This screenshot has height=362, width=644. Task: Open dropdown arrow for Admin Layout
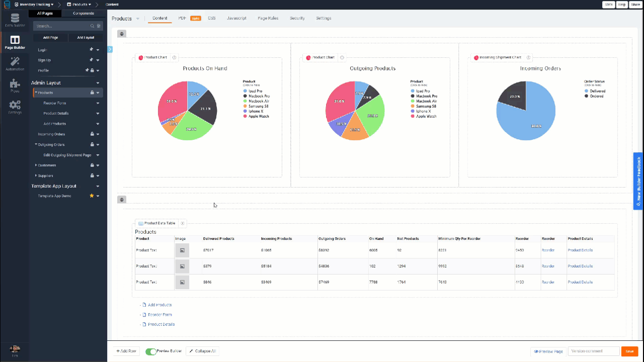(98, 83)
